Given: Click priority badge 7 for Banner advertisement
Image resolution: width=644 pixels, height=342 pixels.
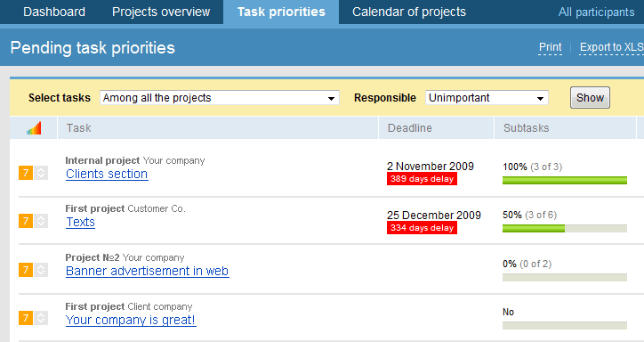Looking at the screenshot, I should 26,270.
